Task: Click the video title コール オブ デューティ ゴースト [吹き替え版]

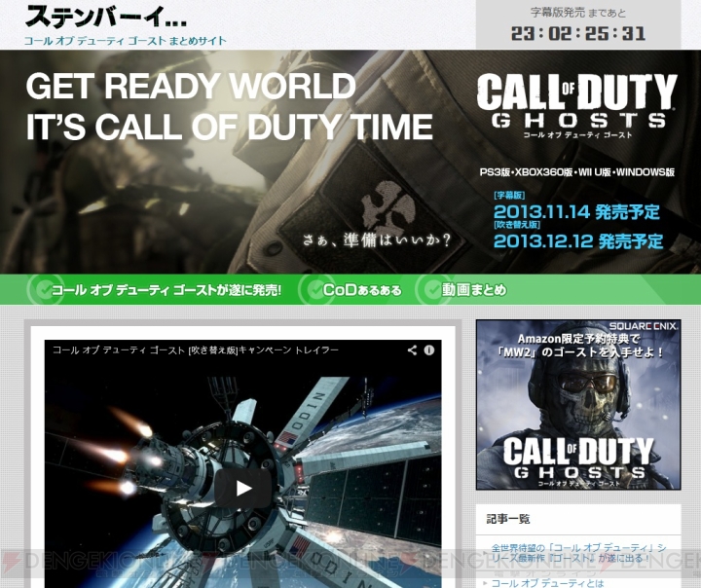Action: [x=196, y=350]
